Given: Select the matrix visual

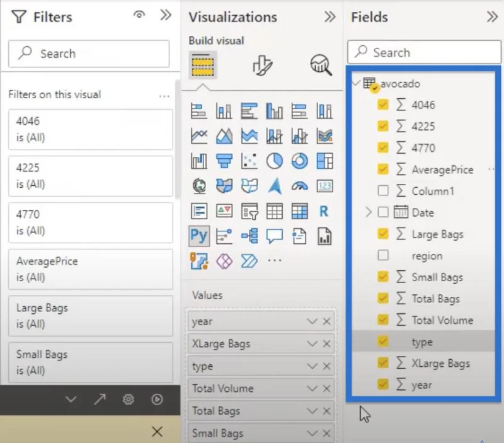Looking at the screenshot, I should 300,211.
